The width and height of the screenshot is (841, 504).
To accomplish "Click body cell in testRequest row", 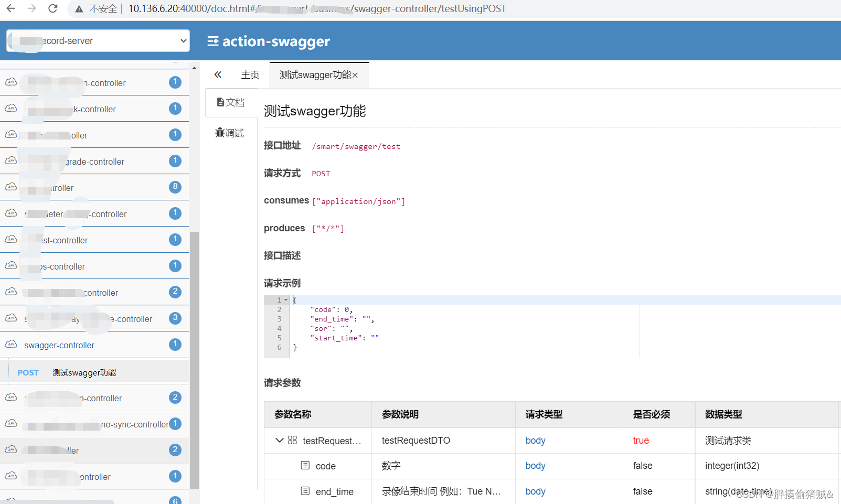I will click(536, 441).
